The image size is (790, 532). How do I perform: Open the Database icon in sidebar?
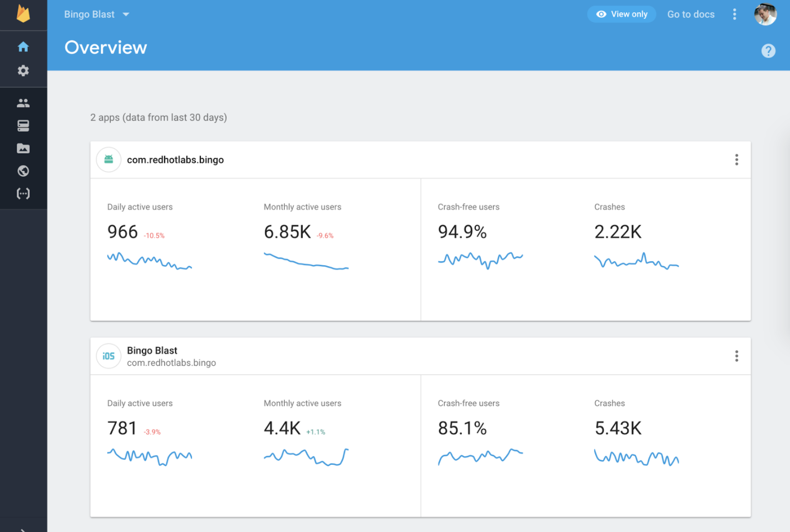(23, 126)
